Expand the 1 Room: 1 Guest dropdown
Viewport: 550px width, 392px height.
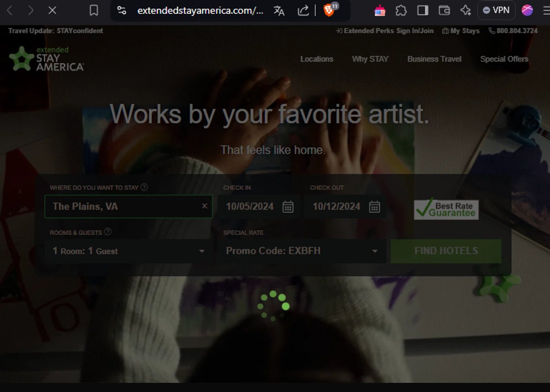(x=128, y=251)
